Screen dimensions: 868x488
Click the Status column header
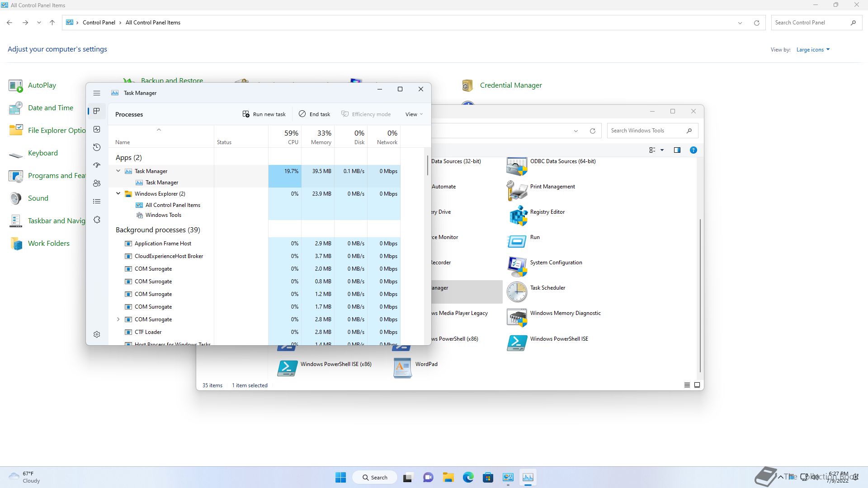click(x=241, y=136)
